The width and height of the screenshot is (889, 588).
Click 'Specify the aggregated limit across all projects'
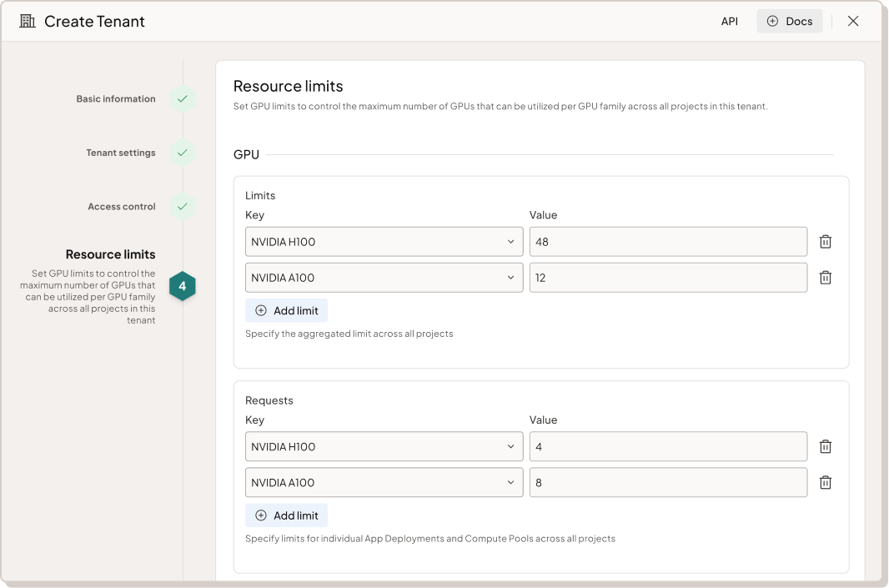349,334
